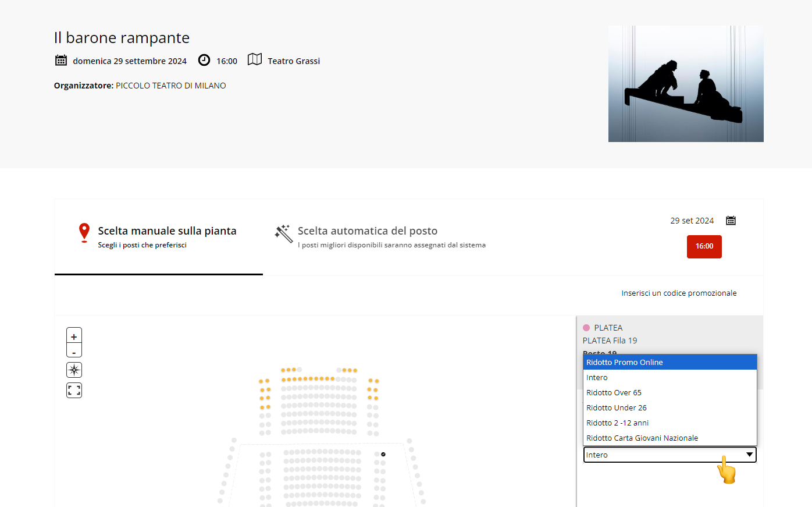Viewport: 812px width, 507px height.
Task: Zoom in the seat map with plus button
Action: (x=74, y=336)
